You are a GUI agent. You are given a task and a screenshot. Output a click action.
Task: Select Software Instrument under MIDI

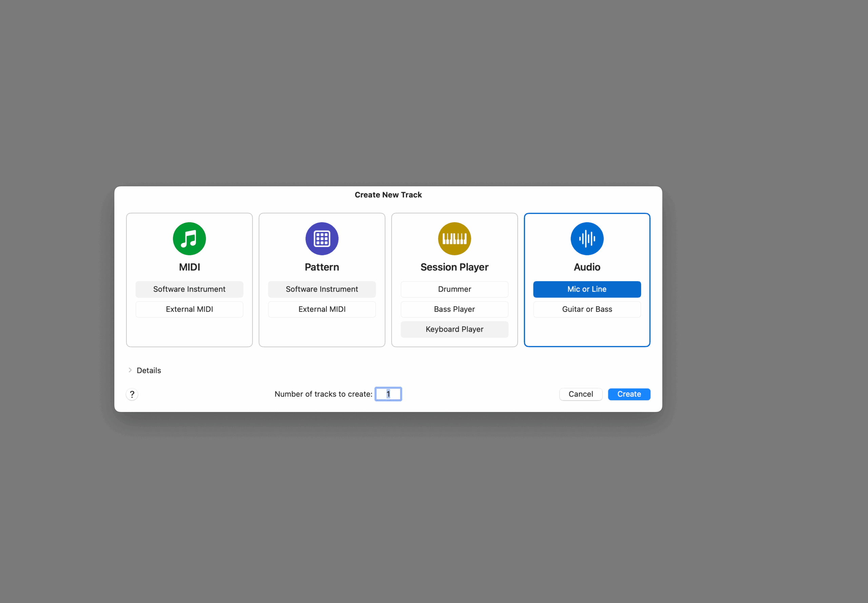coord(189,289)
